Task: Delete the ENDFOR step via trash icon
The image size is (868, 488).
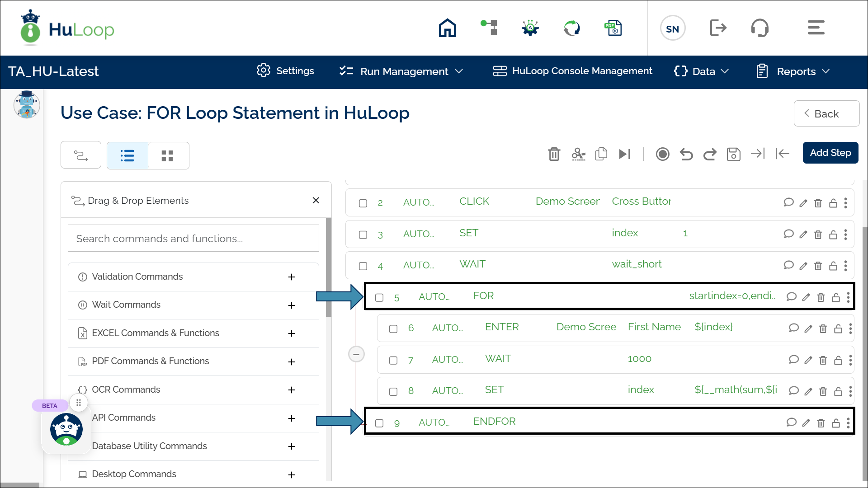Action: pos(821,423)
